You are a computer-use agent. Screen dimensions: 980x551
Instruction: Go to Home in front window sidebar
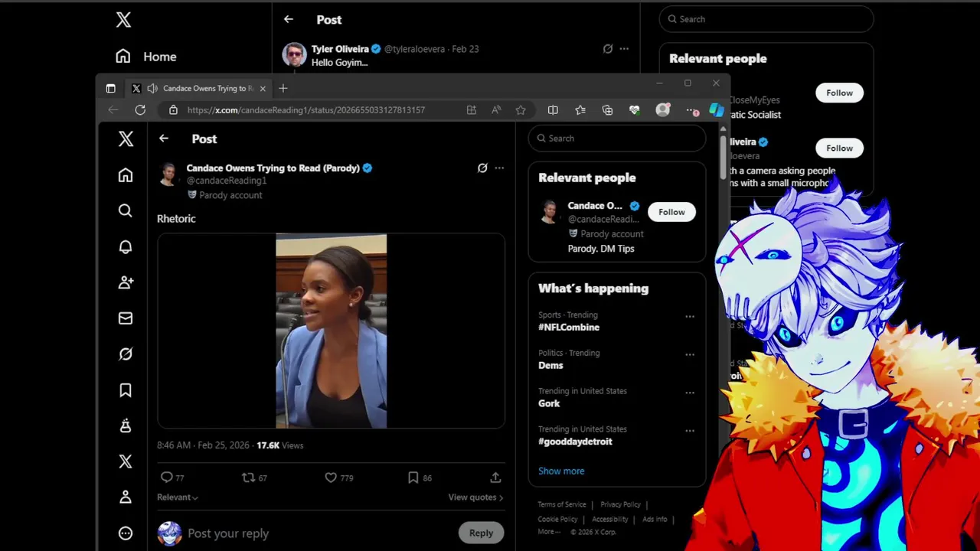point(126,175)
